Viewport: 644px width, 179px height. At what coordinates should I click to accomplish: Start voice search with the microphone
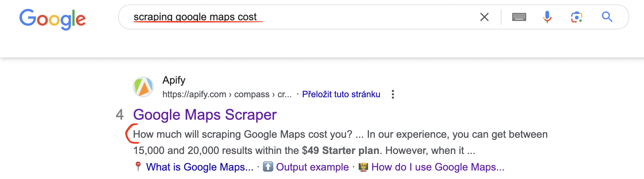tap(547, 17)
